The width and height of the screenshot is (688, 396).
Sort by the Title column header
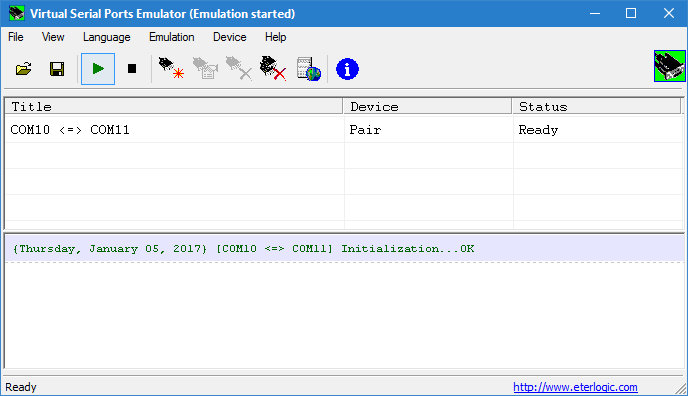click(174, 107)
